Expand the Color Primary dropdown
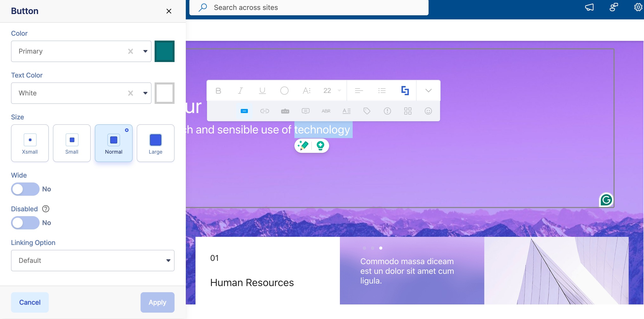This screenshot has height=319, width=644. click(x=145, y=51)
